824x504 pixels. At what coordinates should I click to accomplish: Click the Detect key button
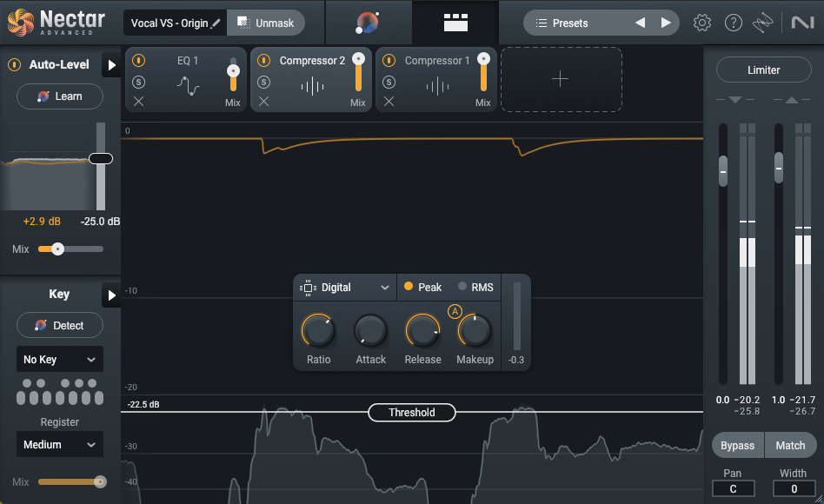pyautogui.click(x=60, y=325)
